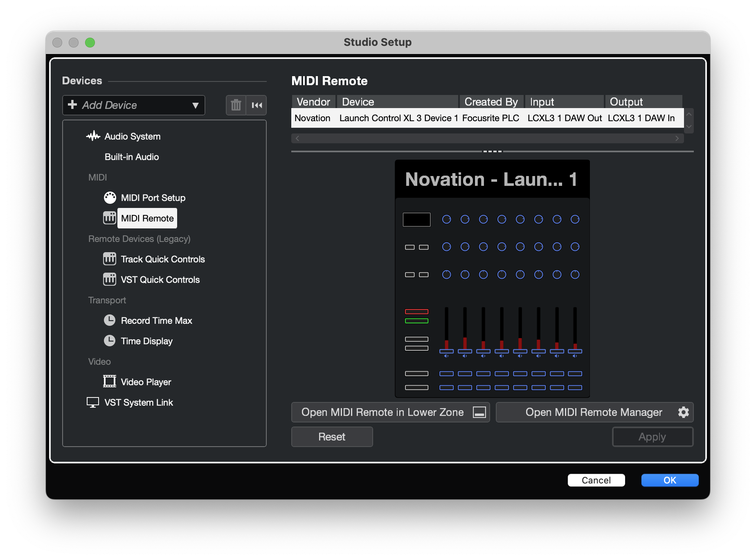The width and height of the screenshot is (756, 560).
Task: Click the first knob in the top row
Action: click(446, 219)
